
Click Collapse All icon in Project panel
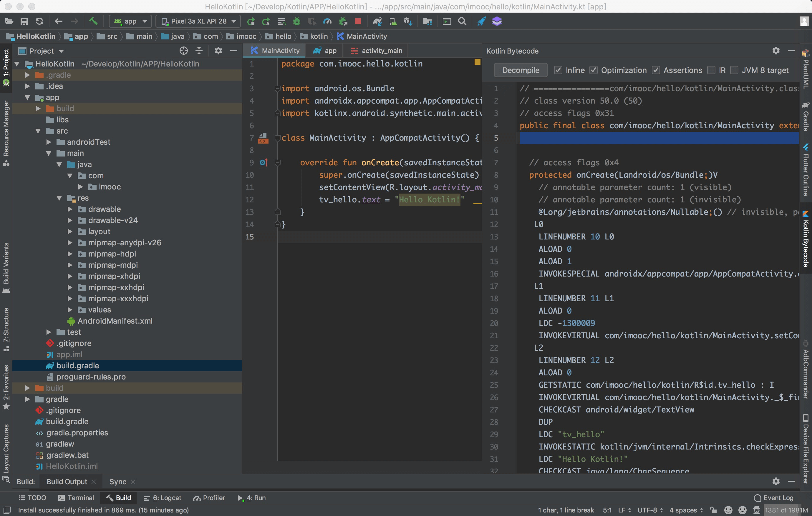tap(199, 51)
